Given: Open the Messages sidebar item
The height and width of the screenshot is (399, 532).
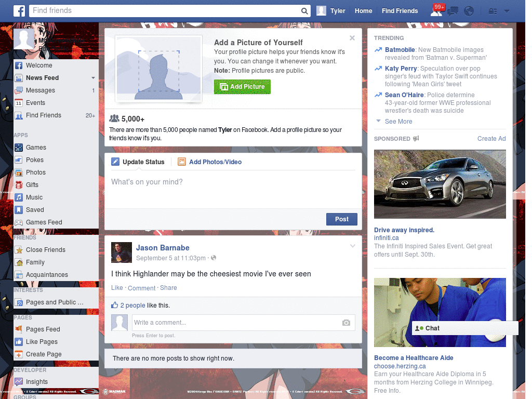Looking at the screenshot, I should coord(56,90).
